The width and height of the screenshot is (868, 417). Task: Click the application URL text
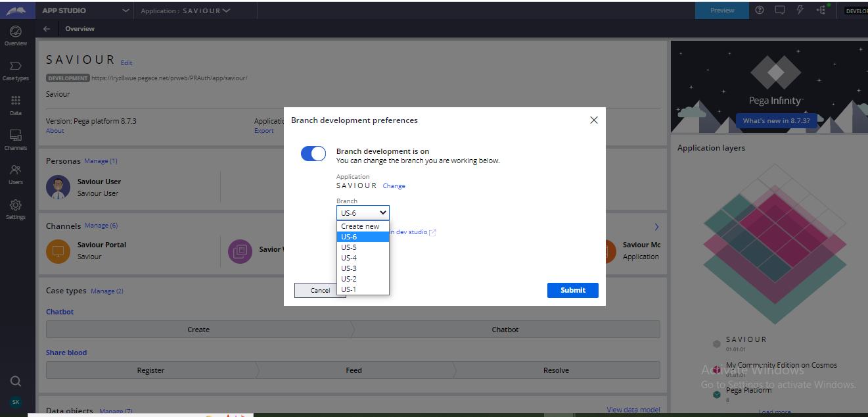pos(169,78)
